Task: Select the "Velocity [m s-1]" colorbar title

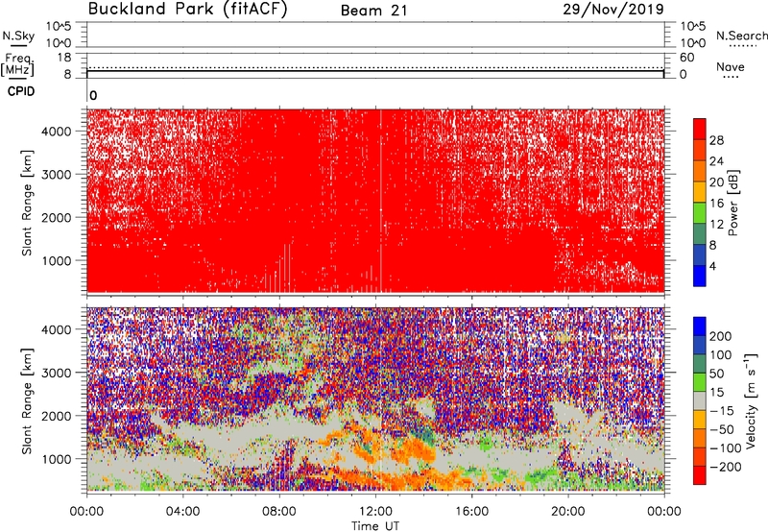Action: tap(751, 400)
